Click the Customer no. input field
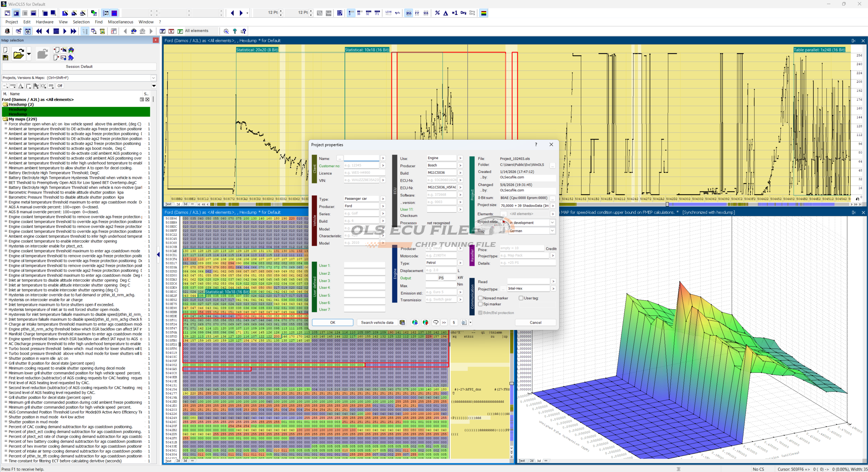The height and width of the screenshot is (472, 868). [x=361, y=165]
